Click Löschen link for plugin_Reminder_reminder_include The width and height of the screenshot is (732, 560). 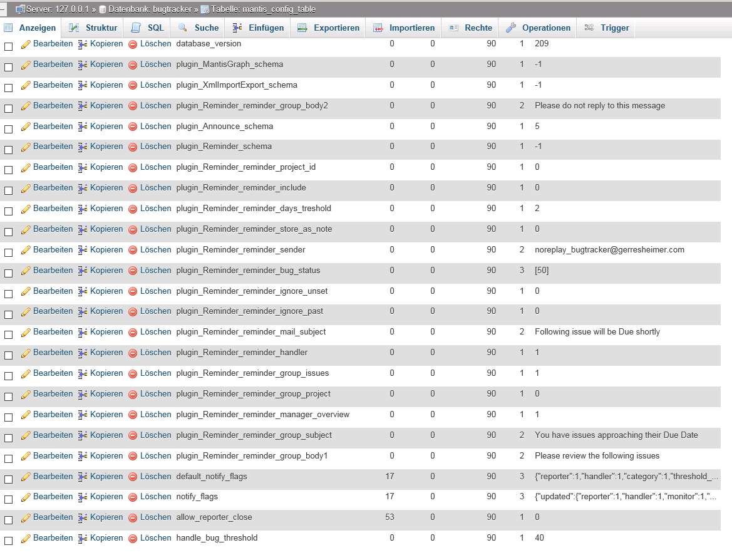click(x=155, y=188)
